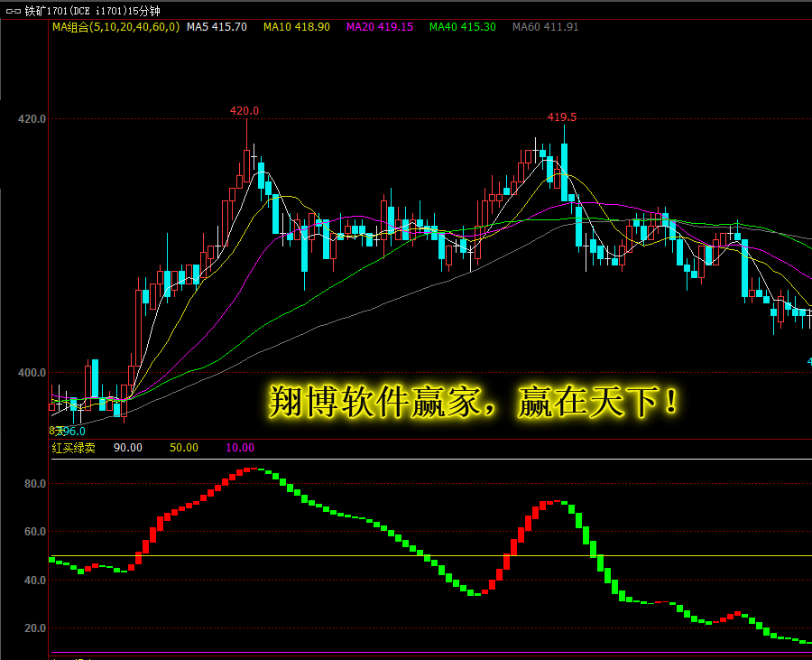Click the 420.0 high price marker
Screen dimensions: 812x660
pyautogui.click(x=244, y=111)
